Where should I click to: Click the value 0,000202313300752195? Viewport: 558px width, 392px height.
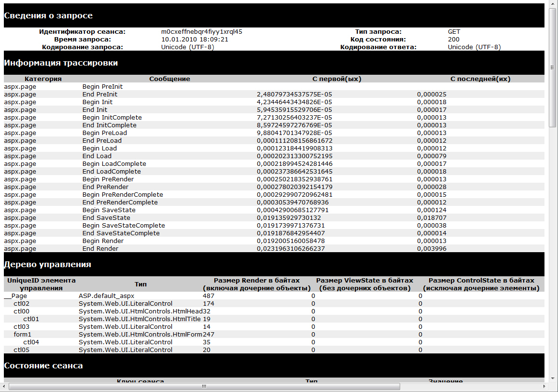pos(294,156)
